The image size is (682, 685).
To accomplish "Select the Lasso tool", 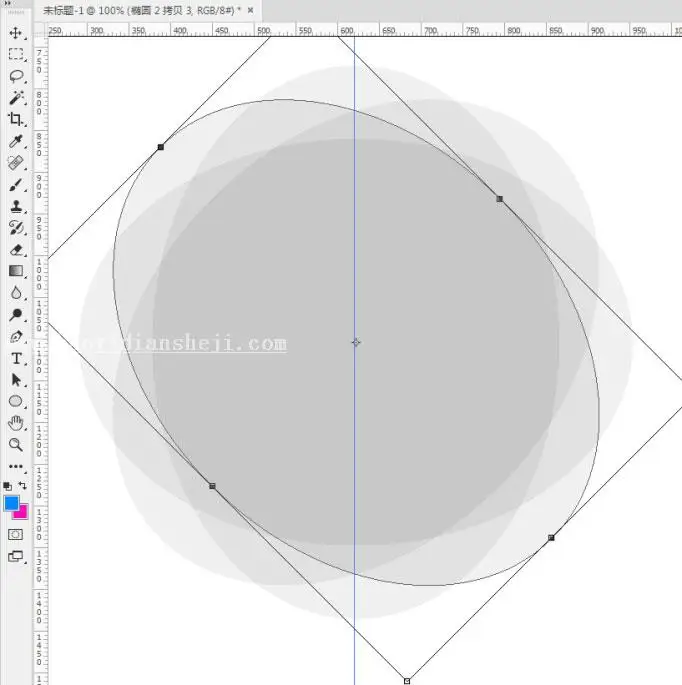I will [x=16, y=76].
